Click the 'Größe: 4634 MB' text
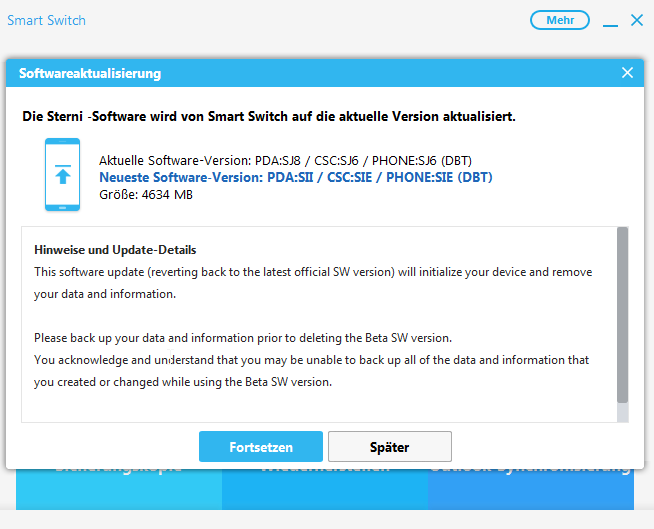The image size is (654, 529). [x=146, y=195]
